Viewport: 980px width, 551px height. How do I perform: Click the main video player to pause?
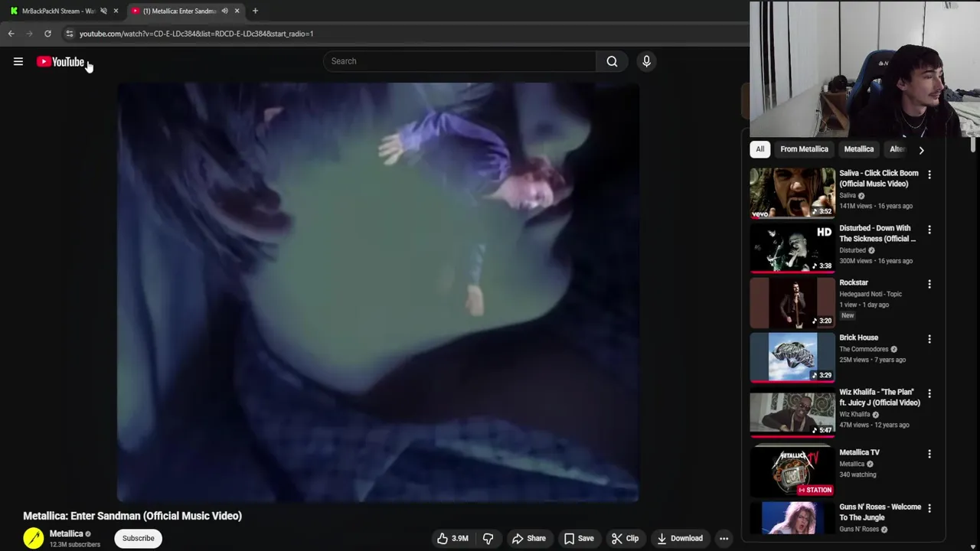(x=377, y=292)
